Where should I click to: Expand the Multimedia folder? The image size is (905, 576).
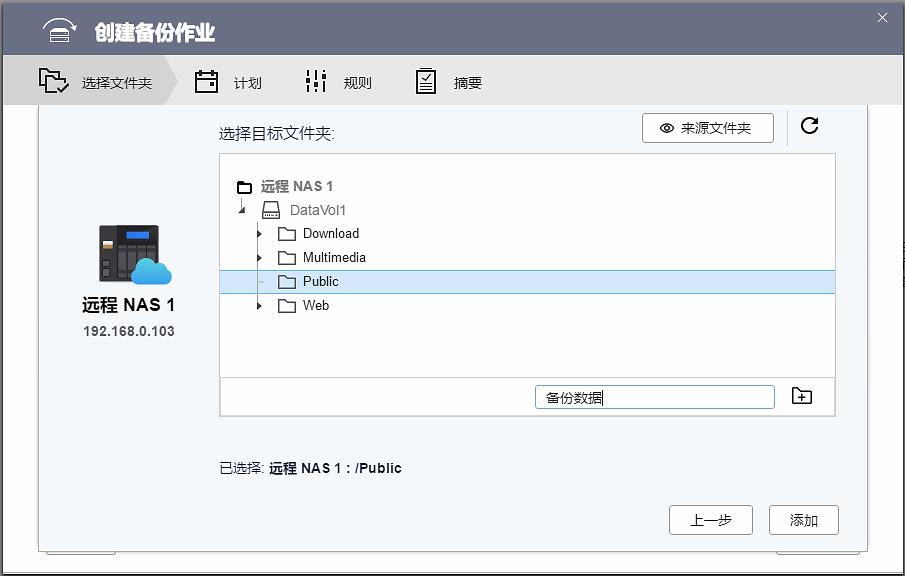(260, 257)
